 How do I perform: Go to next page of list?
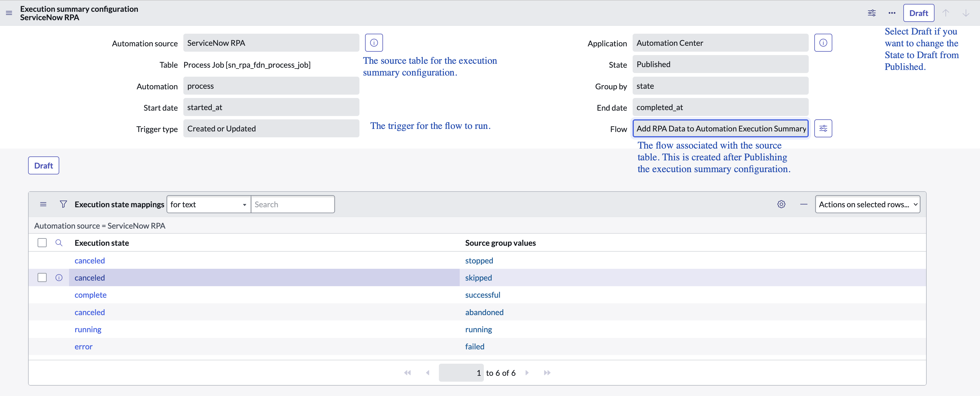[527, 373]
